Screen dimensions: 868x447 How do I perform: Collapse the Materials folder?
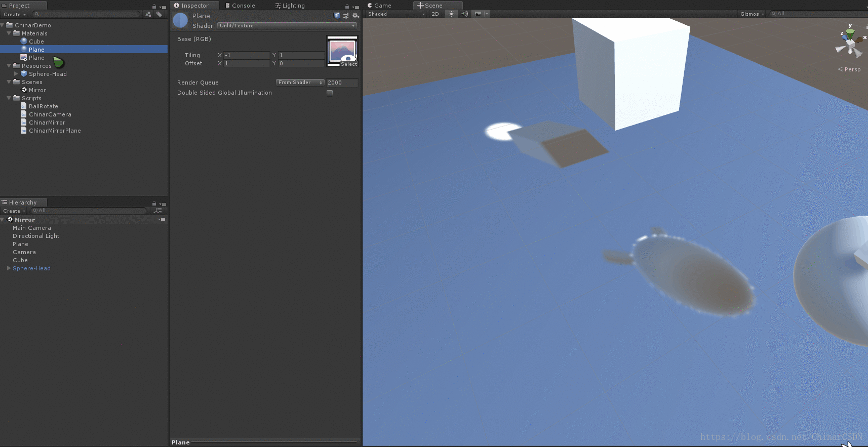[x=9, y=33]
